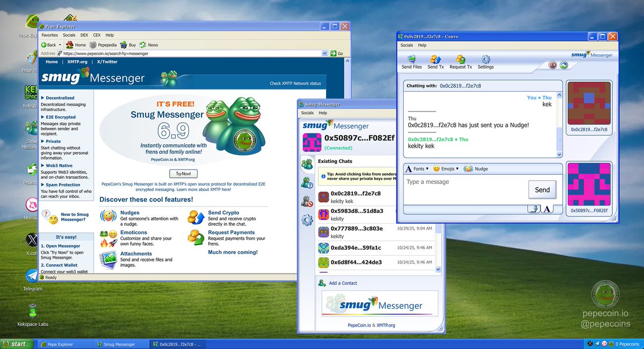Click the X/Twitter link in webpage nav

(107, 62)
